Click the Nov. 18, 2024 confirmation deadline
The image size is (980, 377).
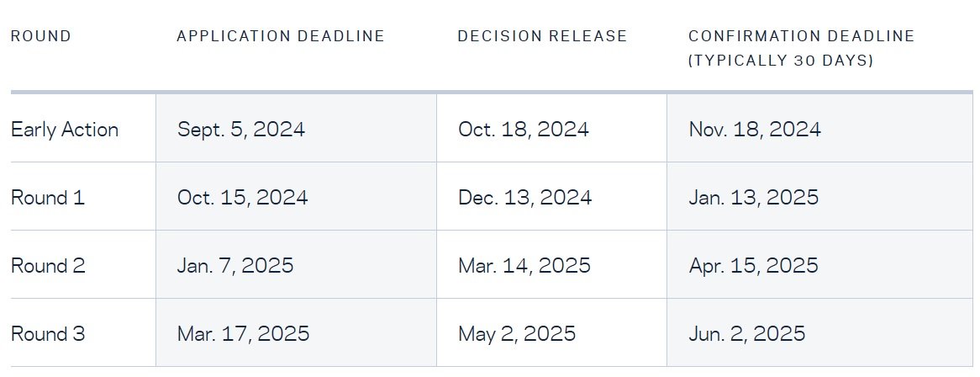pyautogui.click(x=755, y=130)
